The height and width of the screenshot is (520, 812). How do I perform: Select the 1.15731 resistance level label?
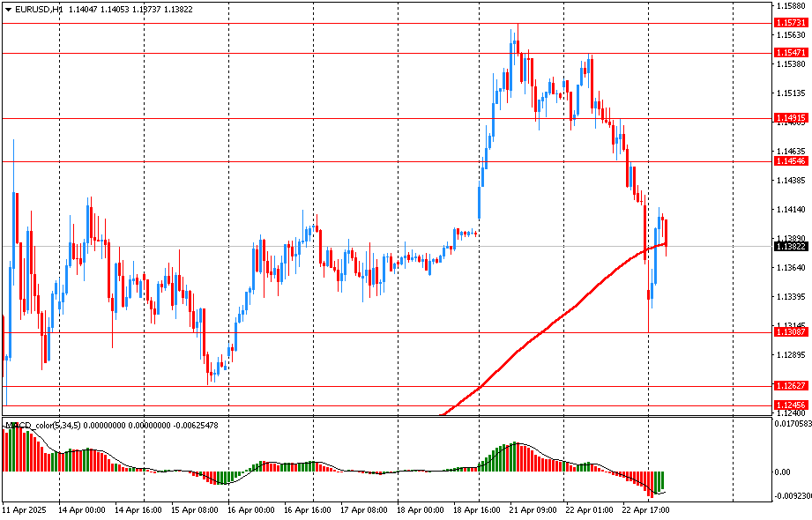point(790,22)
